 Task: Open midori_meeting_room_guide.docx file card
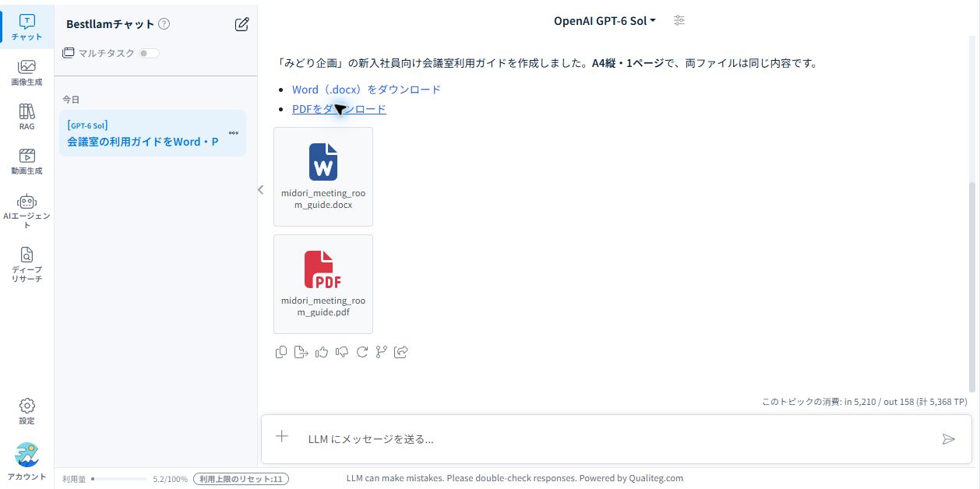pos(323,177)
